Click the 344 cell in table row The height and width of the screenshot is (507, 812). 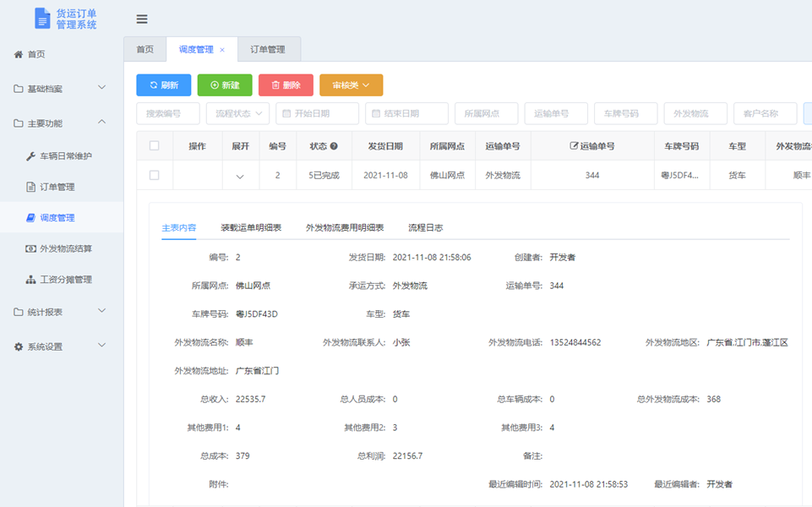coord(592,176)
